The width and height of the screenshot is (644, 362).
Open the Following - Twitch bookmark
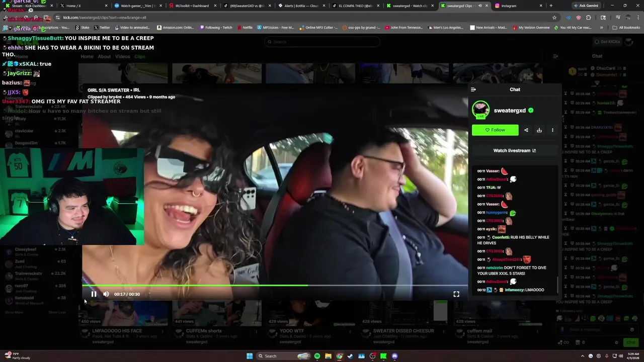pyautogui.click(x=216, y=28)
